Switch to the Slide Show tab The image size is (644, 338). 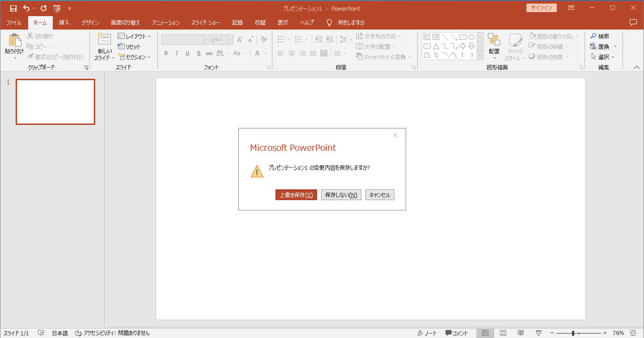click(206, 23)
